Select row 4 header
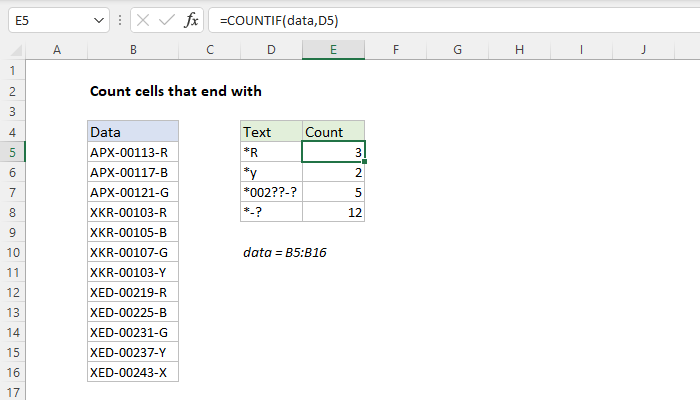The height and width of the screenshot is (400, 700). [12, 132]
